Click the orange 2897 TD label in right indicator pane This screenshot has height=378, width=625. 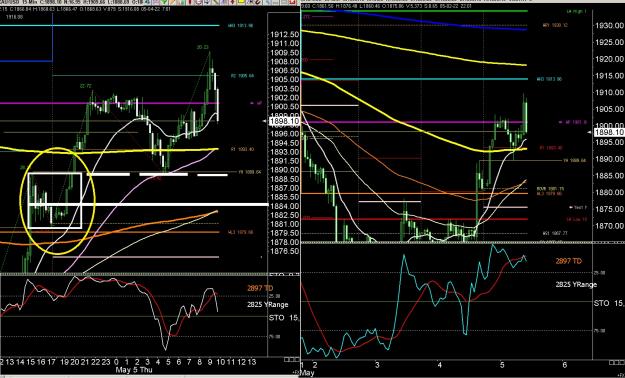[x=569, y=261]
